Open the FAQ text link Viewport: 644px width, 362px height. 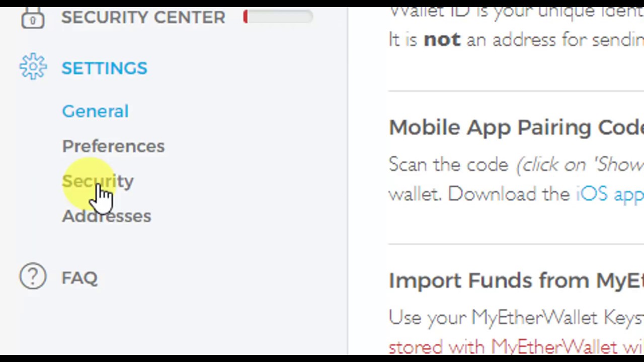pos(79,278)
